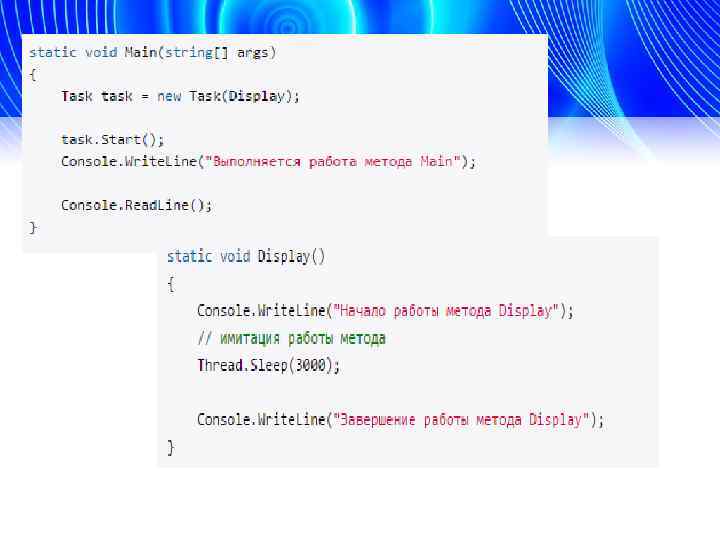Click 'string[]' parameter type in Main
720x540 pixels.
196,53
